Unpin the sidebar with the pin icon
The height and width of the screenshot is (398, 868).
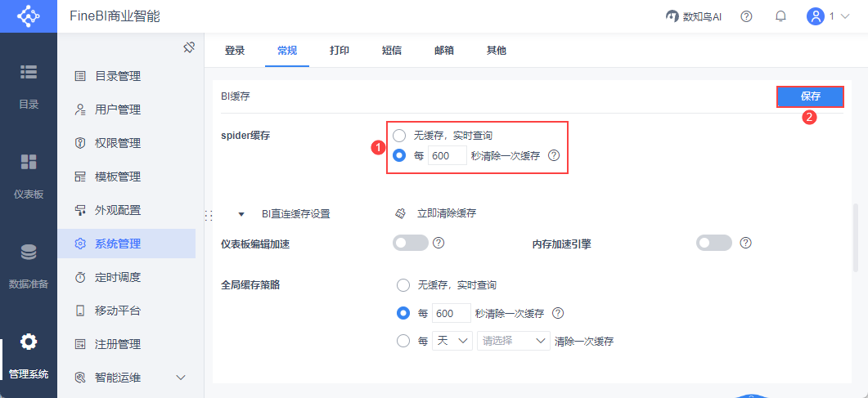point(188,47)
